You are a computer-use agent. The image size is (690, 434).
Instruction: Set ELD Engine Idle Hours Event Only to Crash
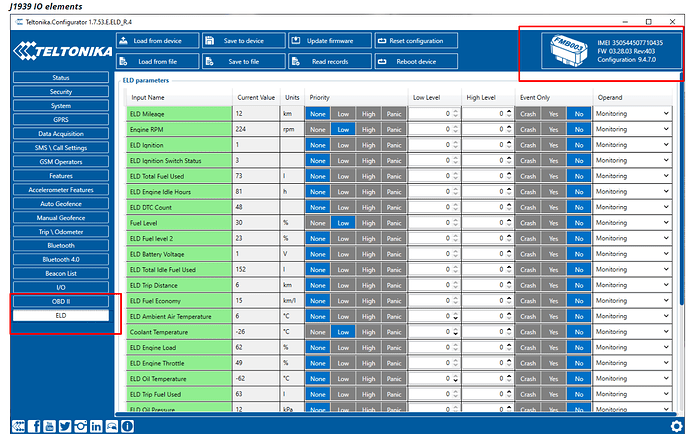(528, 191)
